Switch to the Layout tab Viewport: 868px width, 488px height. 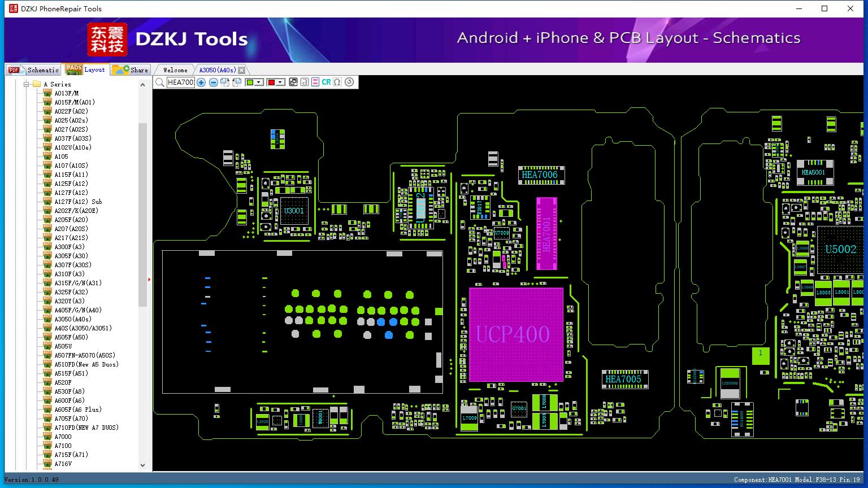[85, 69]
